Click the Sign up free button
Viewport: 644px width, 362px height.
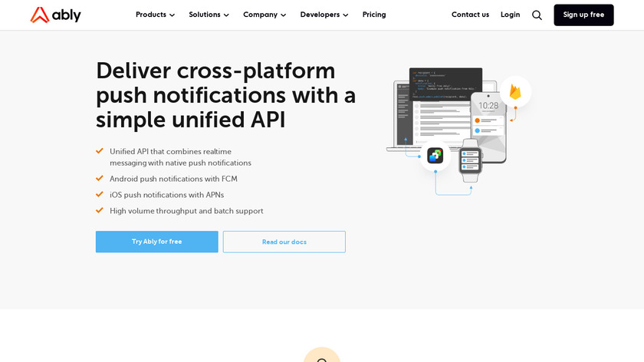click(583, 15)
